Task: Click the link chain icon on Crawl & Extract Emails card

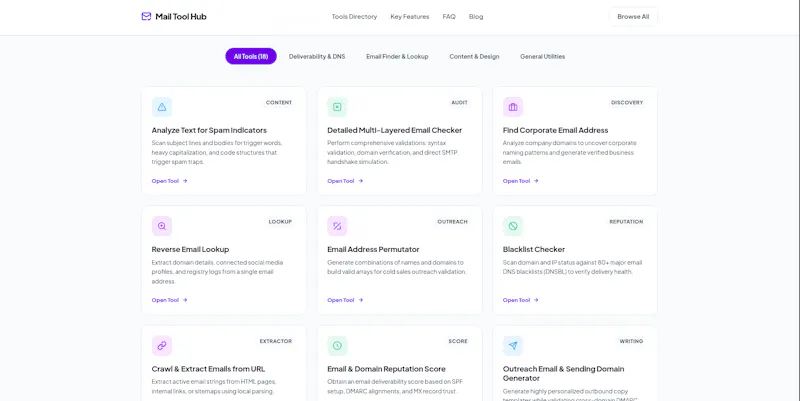Action: coord(162,345)
